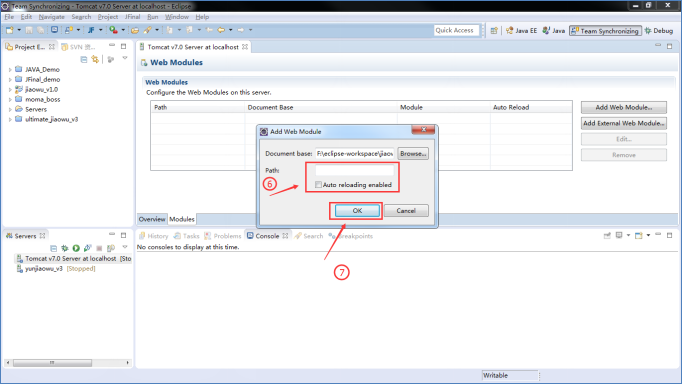This screenshot has height=385, width=683.
Task: Expand the ultimate_jiaowu_v3 project
Action: (10, 119)
